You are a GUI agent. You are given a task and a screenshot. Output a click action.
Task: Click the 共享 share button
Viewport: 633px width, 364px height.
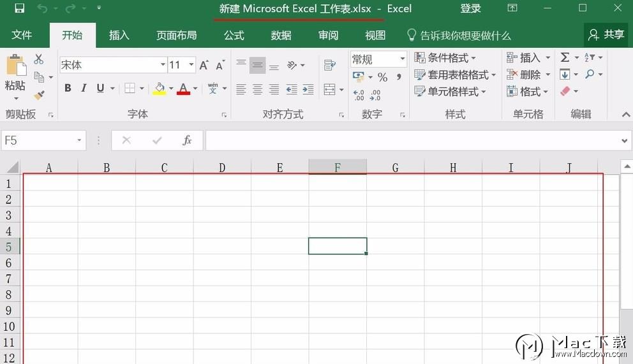coord(606,34)
